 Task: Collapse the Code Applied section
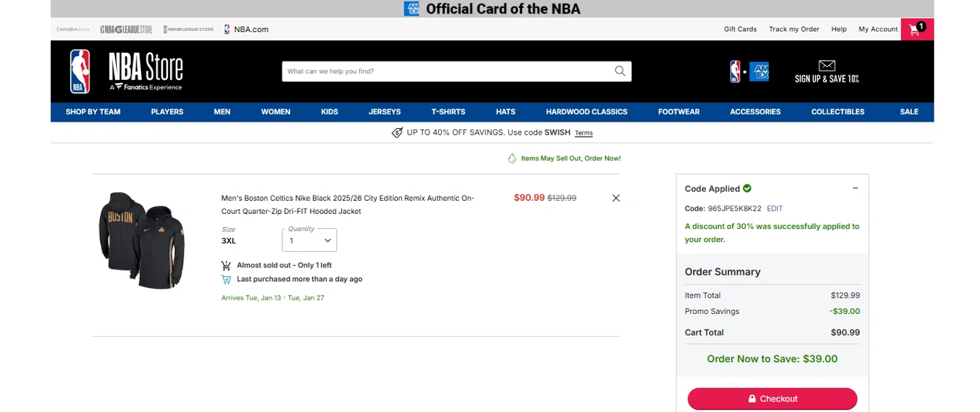855,188
